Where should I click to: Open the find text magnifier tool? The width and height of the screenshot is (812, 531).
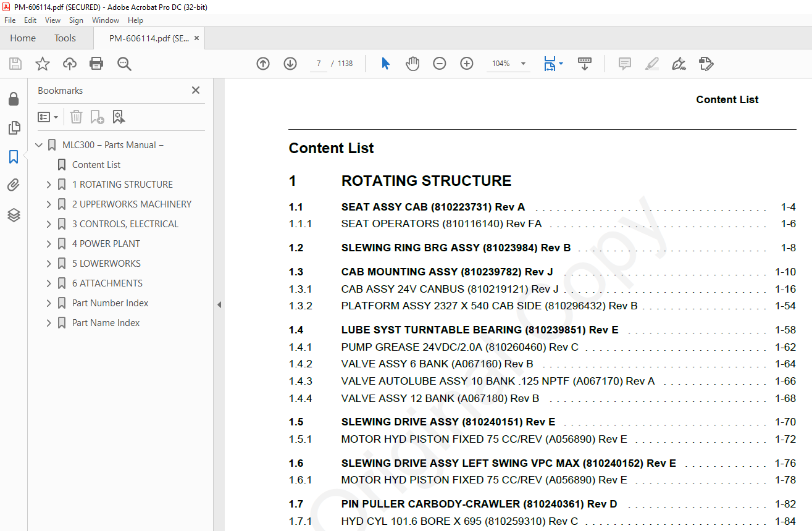coord(124,64)
